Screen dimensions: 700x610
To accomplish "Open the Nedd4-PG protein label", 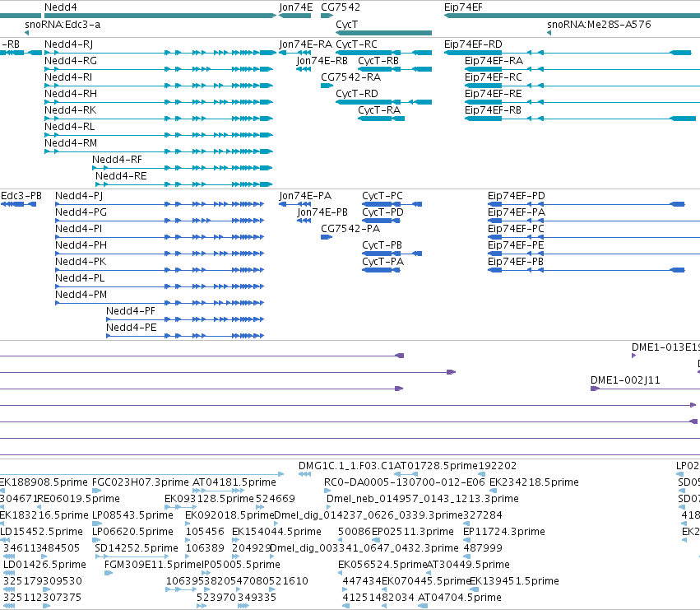I will [x=81, y=212].
